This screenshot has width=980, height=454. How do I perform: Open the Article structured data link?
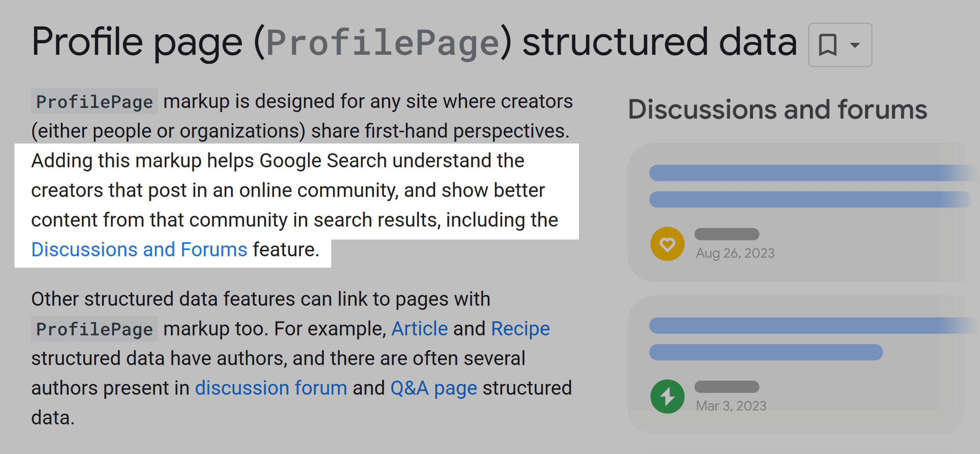(419, 328)
